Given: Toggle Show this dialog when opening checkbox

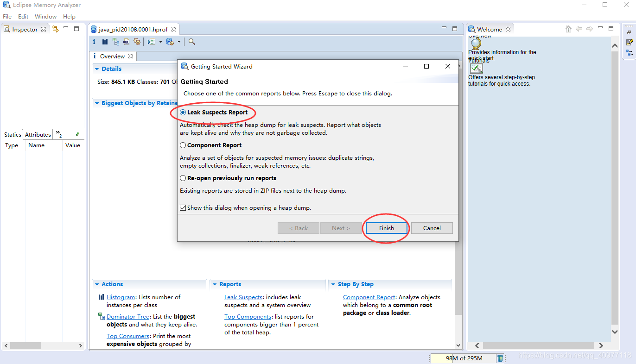Looking at the screenshot, I should (x=183, y=208).
